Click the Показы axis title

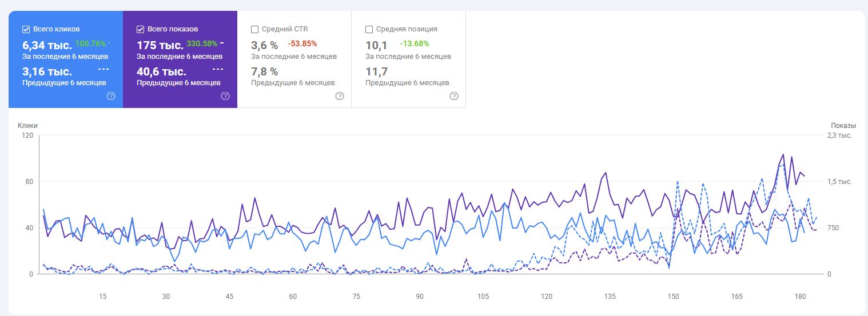coord(843,125)
